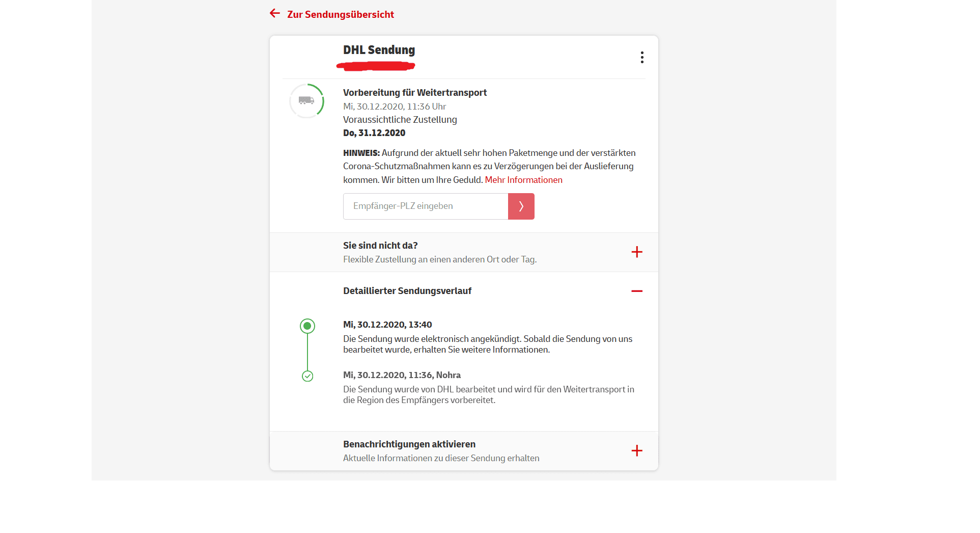Click the green checkmark Nohra status marker
Image resolution: width=980 pixels, height=533 pixels.
point(307,376)
